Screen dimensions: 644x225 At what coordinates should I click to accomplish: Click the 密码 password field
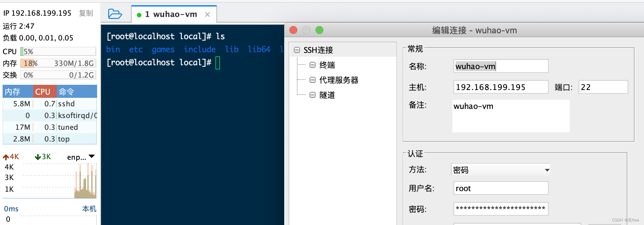coord(501,209)
